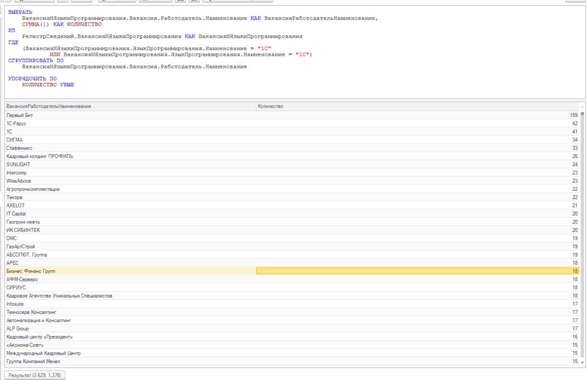Select the Intercomp row
The image size is (588, 380).
pyautogui.click(x=292, y=173)
